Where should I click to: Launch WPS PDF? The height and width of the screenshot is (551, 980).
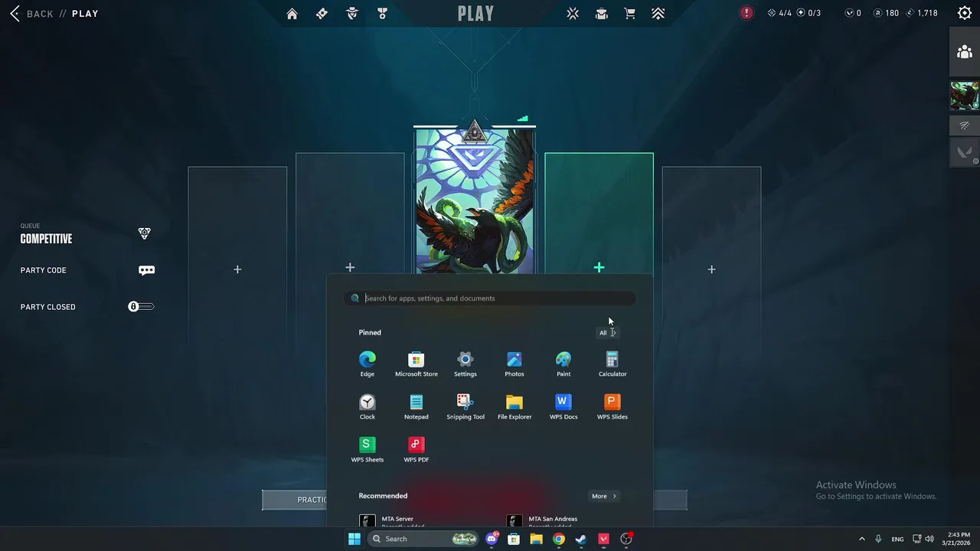tap(416, 449)
